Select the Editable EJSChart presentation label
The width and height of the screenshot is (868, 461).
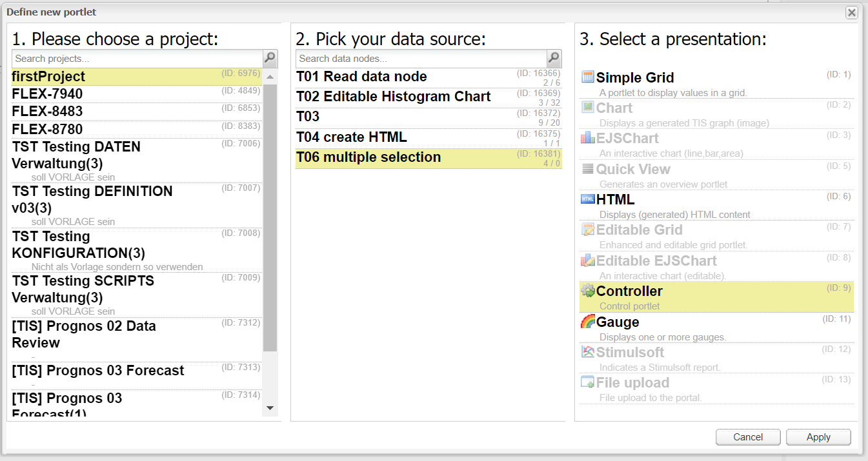656,261
